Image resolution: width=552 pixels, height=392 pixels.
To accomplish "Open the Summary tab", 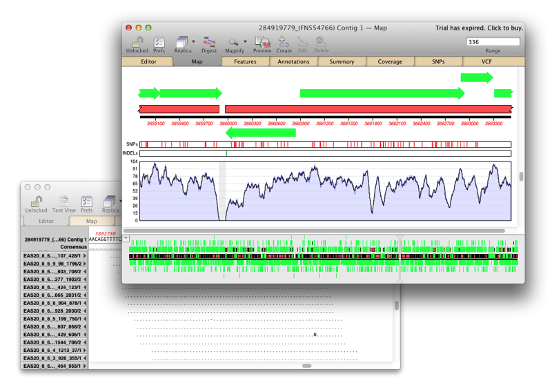I will (342, 61).
